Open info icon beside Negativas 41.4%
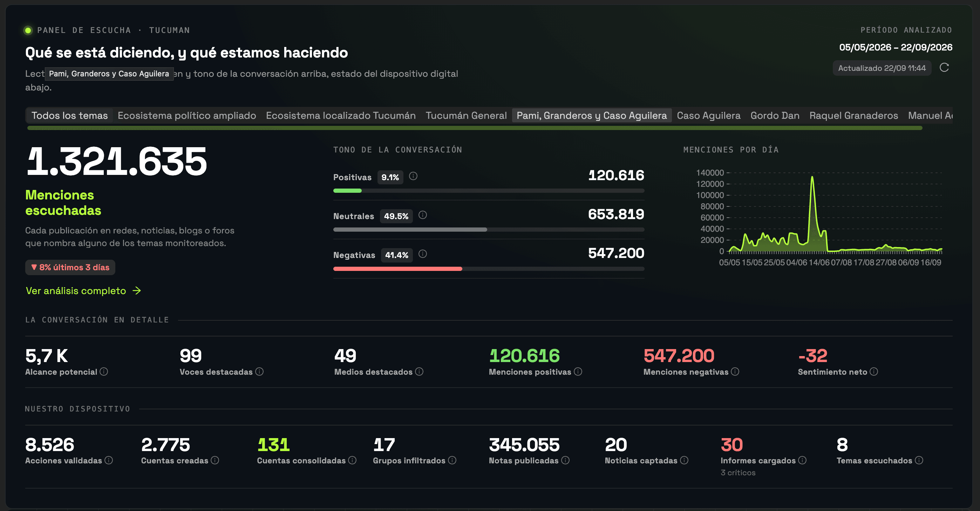 tap(422, 254)
